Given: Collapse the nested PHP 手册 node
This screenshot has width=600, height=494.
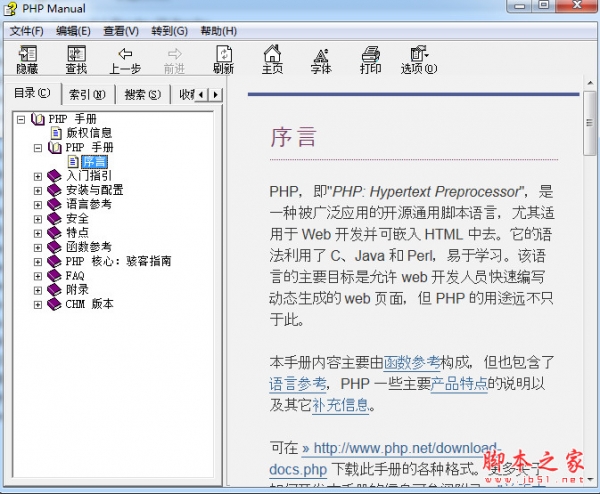Looking at the screenshot, I should (38, 148).
